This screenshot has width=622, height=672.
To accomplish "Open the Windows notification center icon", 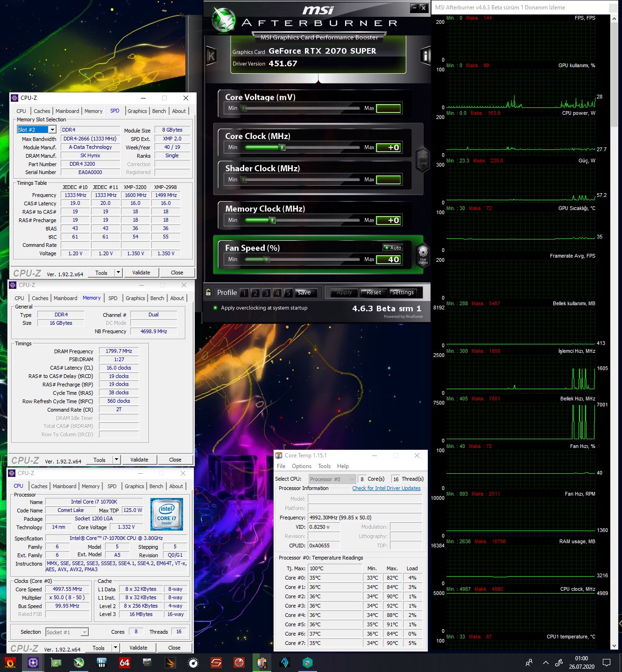I will tap(607, 662).
